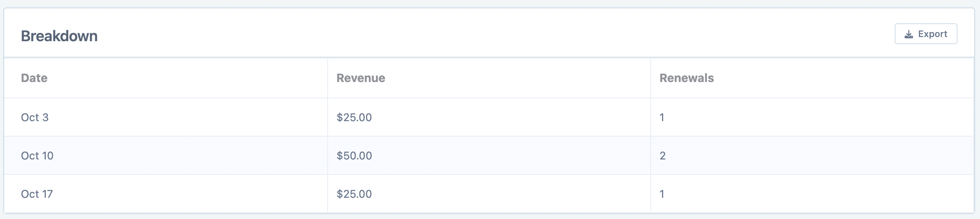
Task: Click the Export text label
Action: pyautogui.click(x=933, y=34)
